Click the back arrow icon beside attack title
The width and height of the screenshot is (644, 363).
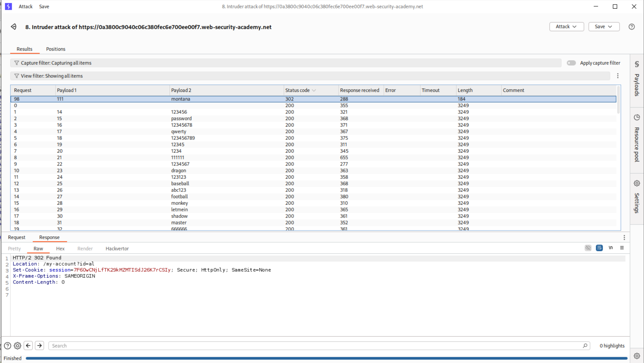(x=14, y=27)
